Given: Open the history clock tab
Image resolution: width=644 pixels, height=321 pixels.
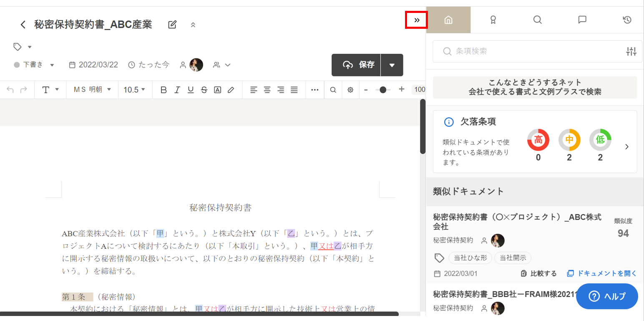Looking at the screenshot, I should pyautogui.click(x=626, y=20).
